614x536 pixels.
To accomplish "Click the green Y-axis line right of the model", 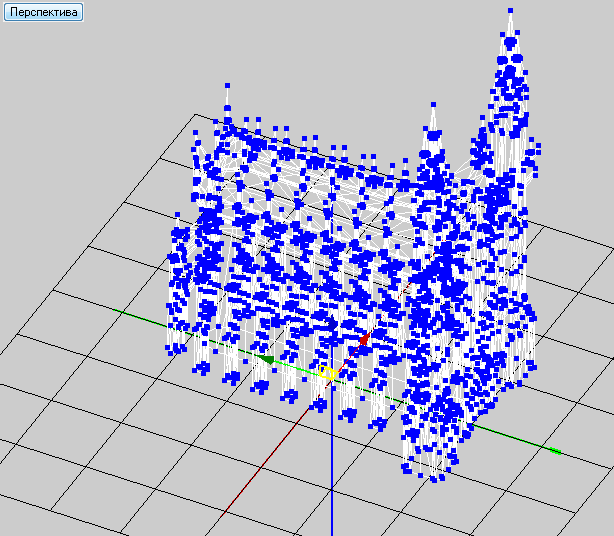I will tap(509, 435).
